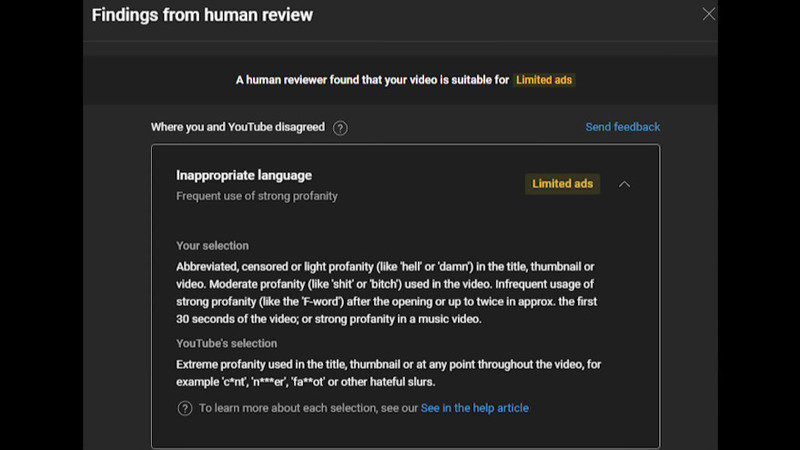Screen dimensions: 800x450
Task: Click 'Where you and YouTube disagreed' text
Action: [237, 128]
